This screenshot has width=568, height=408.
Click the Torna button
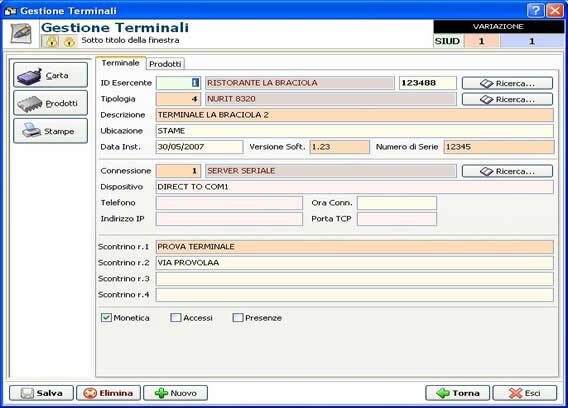pyautogui.click(x=458, y=393)
